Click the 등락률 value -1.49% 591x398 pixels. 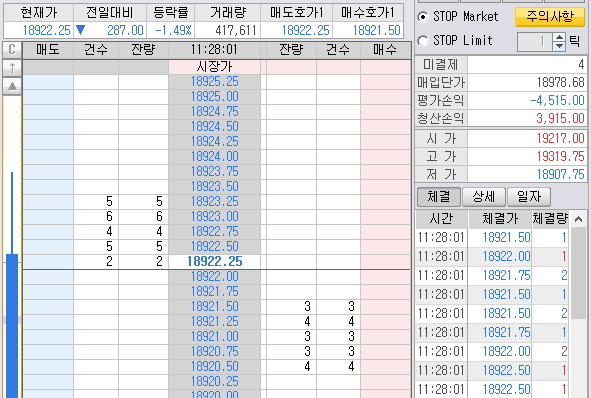[173, 31]
